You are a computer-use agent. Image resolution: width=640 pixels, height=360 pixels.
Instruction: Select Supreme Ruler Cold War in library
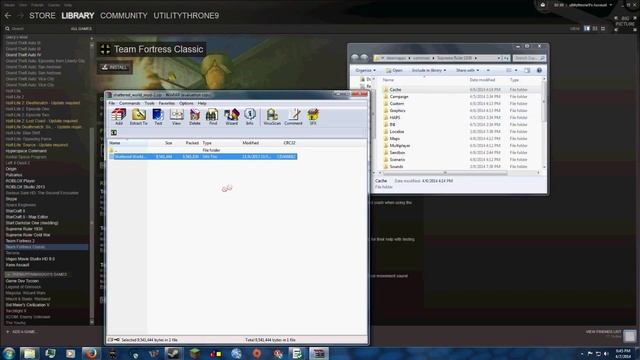[28, 235]
